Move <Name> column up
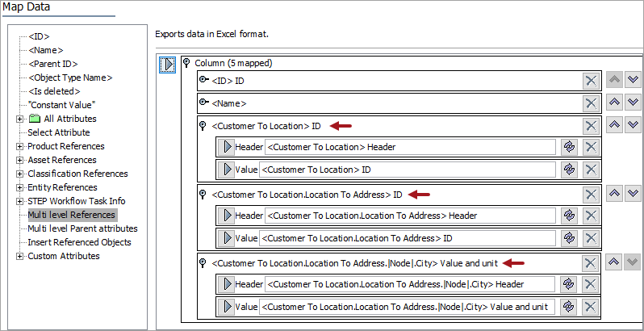The image size is (644, 331). point(614,103)
